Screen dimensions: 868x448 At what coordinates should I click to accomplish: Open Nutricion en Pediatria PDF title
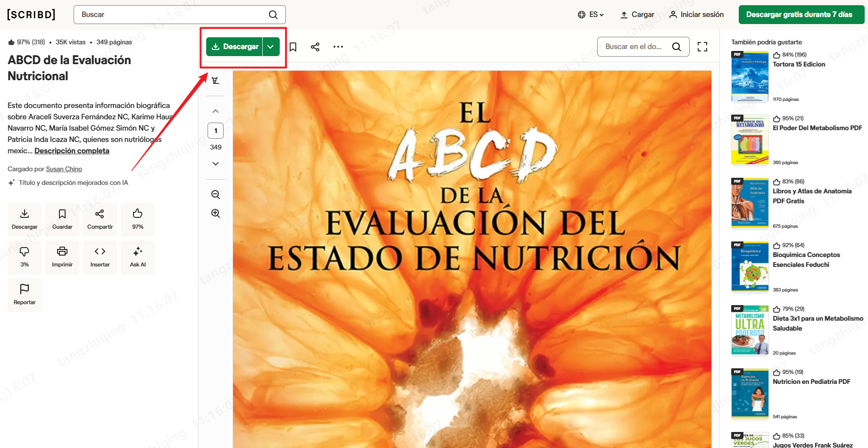(x=811, y=382)
